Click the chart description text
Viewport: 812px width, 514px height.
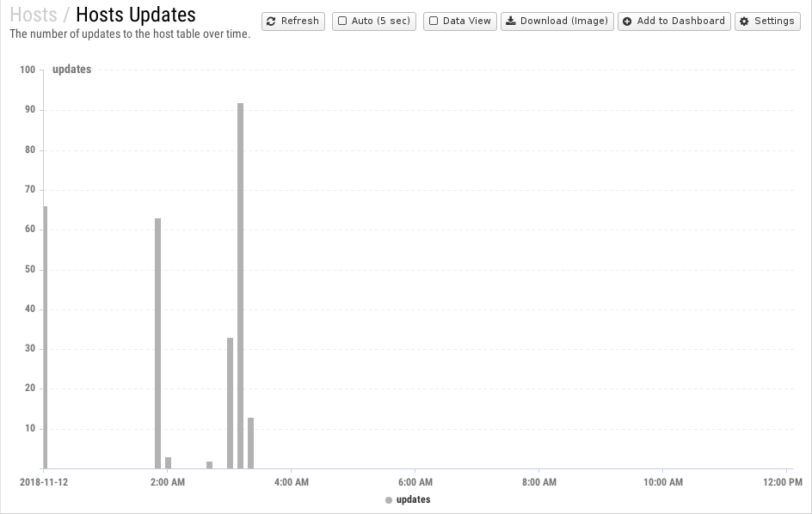[x=130, y=34]
